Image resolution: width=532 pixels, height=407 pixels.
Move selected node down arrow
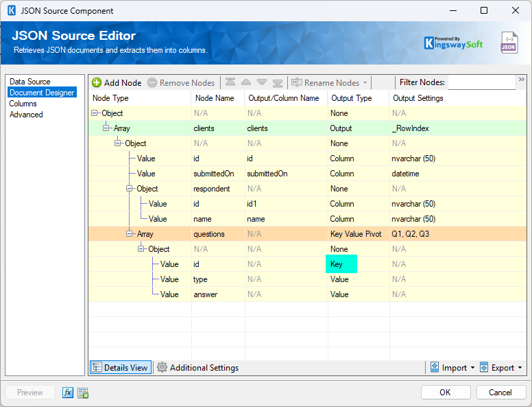(x=262, y=82)
